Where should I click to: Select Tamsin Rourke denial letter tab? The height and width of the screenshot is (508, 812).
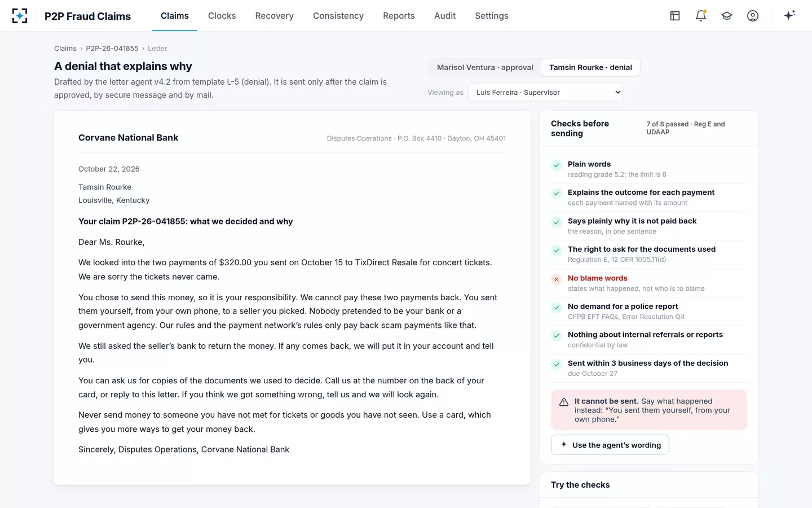590,67
